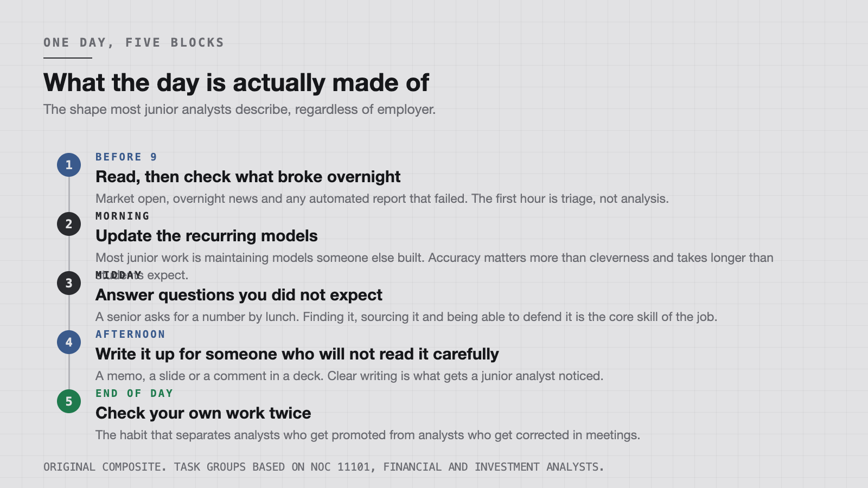Click the footer NOC 11101 source note
Image resolution: width=868 pixels, height=488 pixels.
[x=324, y=467]
